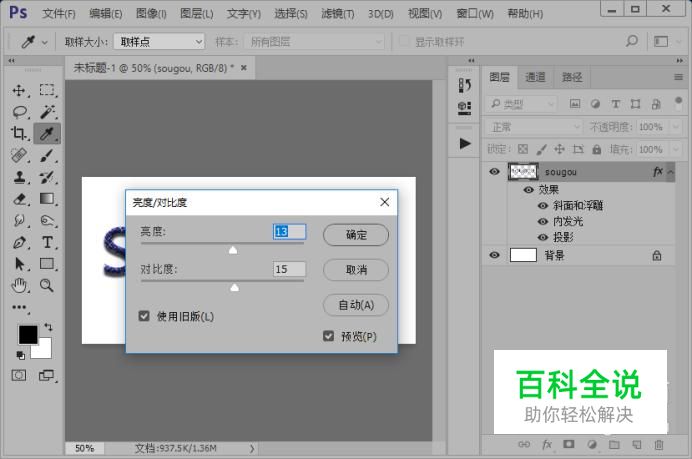Select the Hand tool
The height and width of the screenshot is (459, 692).
point(19,285)
